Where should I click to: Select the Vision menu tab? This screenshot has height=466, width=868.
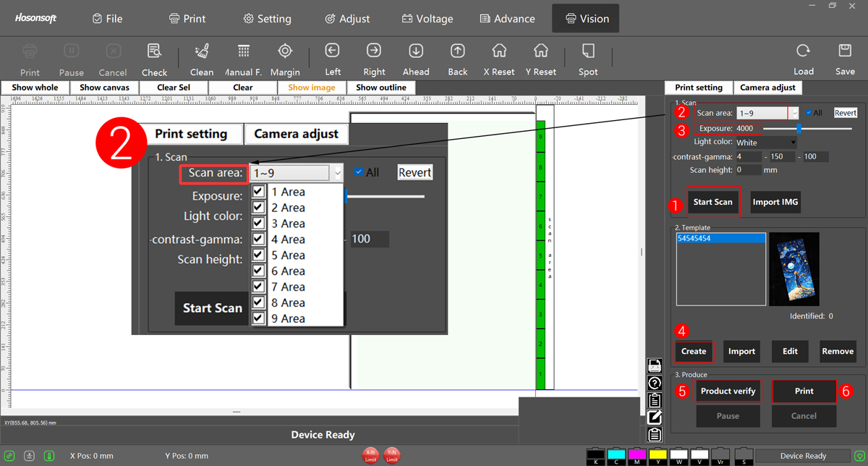(587, 19)
